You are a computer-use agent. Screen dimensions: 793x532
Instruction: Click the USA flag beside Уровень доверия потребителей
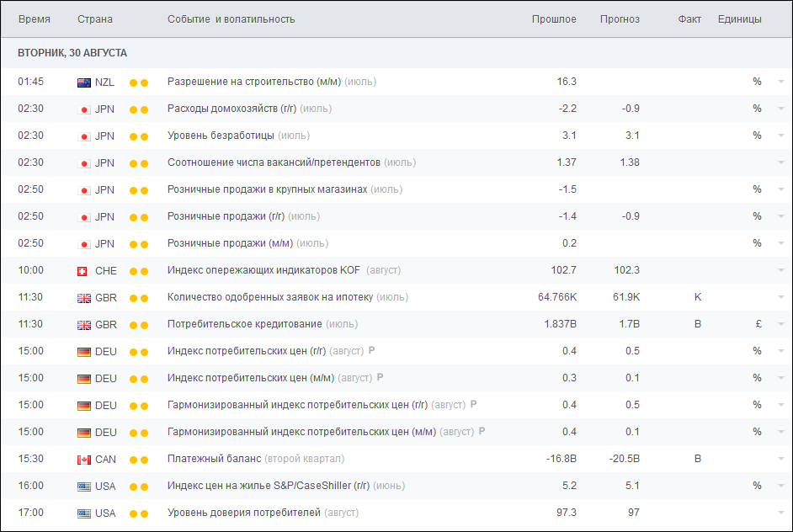84,513
